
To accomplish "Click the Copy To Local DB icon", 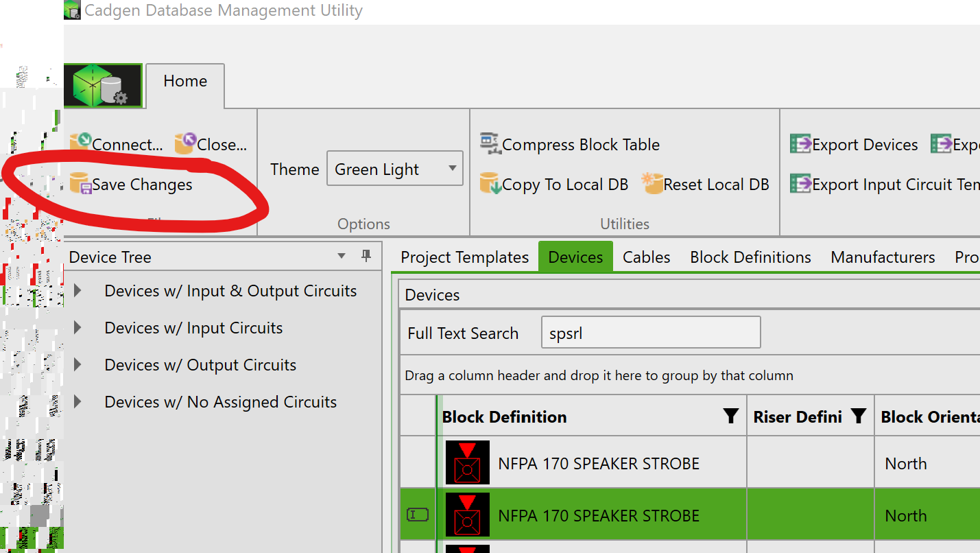I will [x=490, y=184].
